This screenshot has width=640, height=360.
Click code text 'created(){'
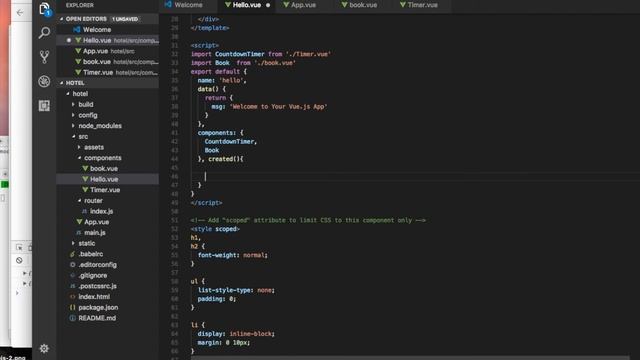click(x=226, y=159)
